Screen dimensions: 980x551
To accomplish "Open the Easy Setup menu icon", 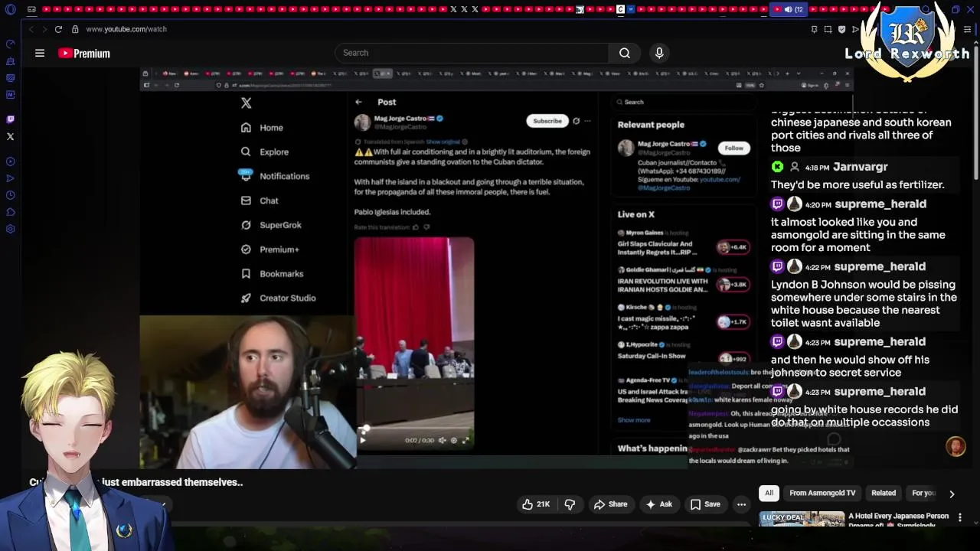I will [968, 29].
